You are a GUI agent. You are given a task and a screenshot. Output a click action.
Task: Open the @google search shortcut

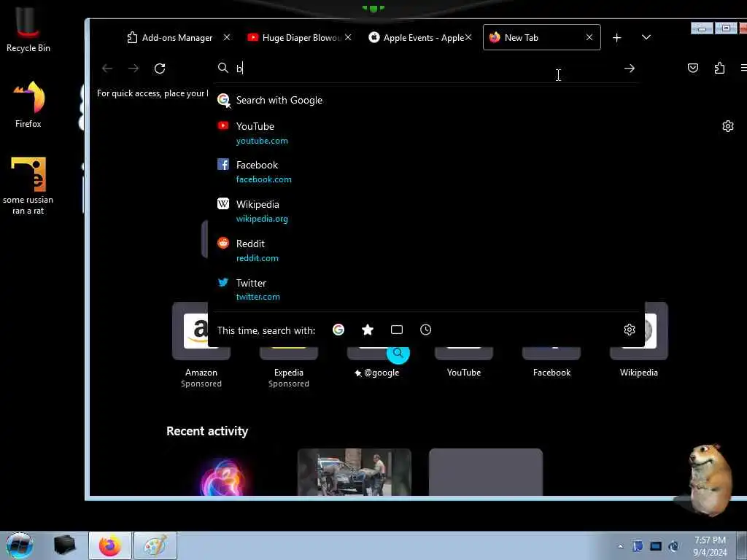[x=376, y=363]
